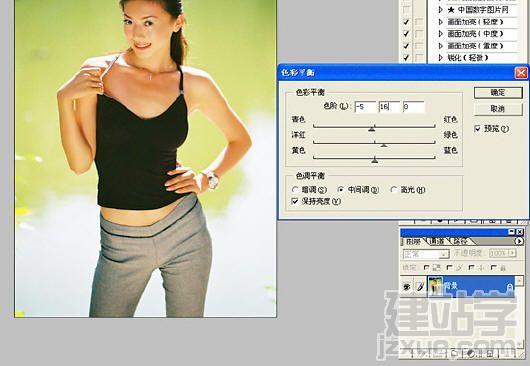Open the layers panel flyout menu arrow
Viewport: 530px width, 366px height.
pyautogui.click(x=519, y=241)
